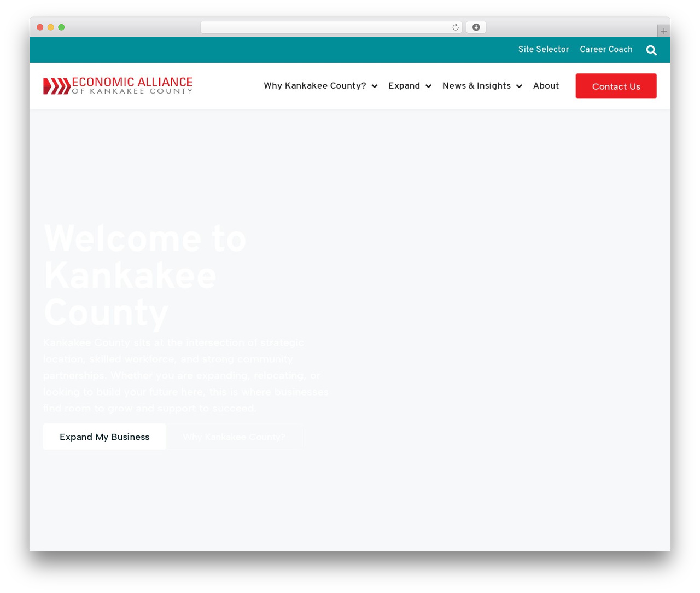Screen dimensions: 700x593
Task: Click the red Contact Us button
Action: tap(616, 86)
